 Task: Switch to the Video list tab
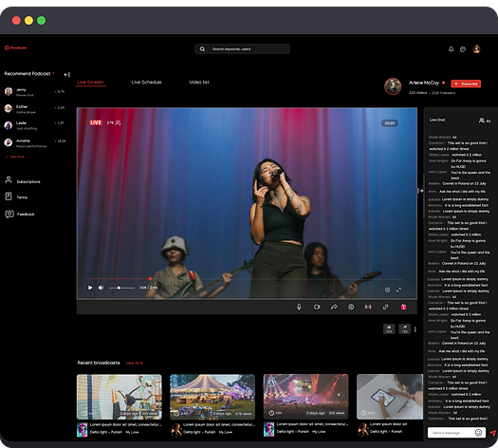[x=199, y=83]
